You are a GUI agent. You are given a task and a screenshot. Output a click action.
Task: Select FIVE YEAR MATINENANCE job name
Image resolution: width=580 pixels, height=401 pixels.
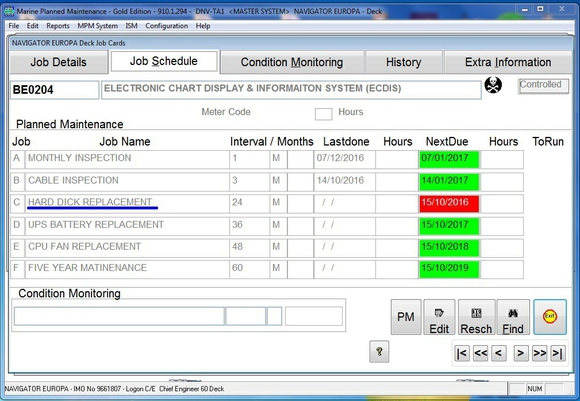(x=127, y=269)
